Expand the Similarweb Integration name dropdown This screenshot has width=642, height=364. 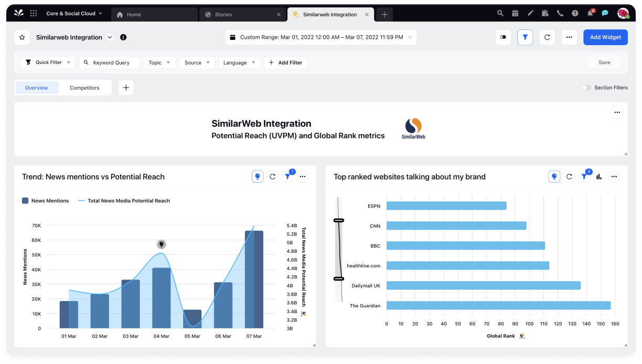click(109, 37)
